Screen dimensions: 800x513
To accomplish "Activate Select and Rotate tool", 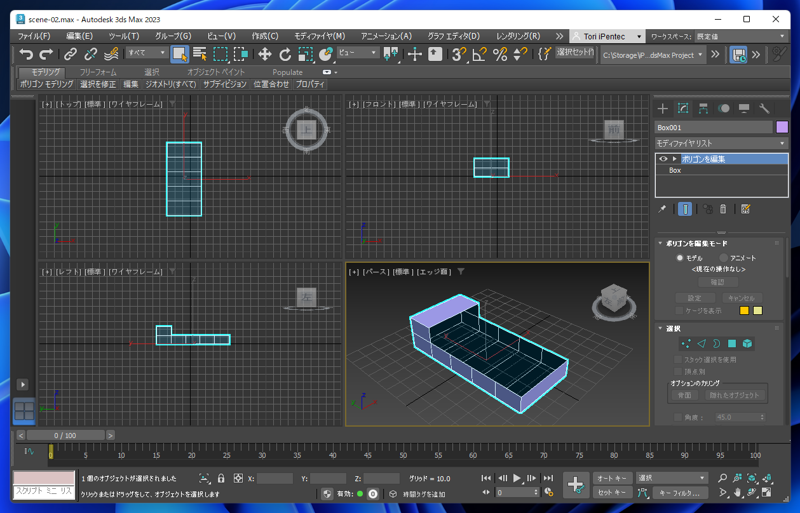I will coord(285,54).
